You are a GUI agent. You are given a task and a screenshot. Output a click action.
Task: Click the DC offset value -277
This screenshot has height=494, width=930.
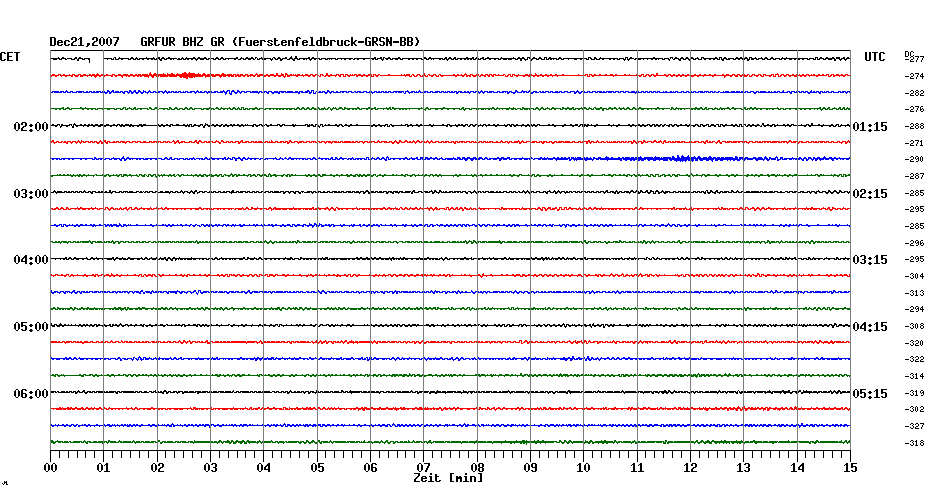click(915, 59)
